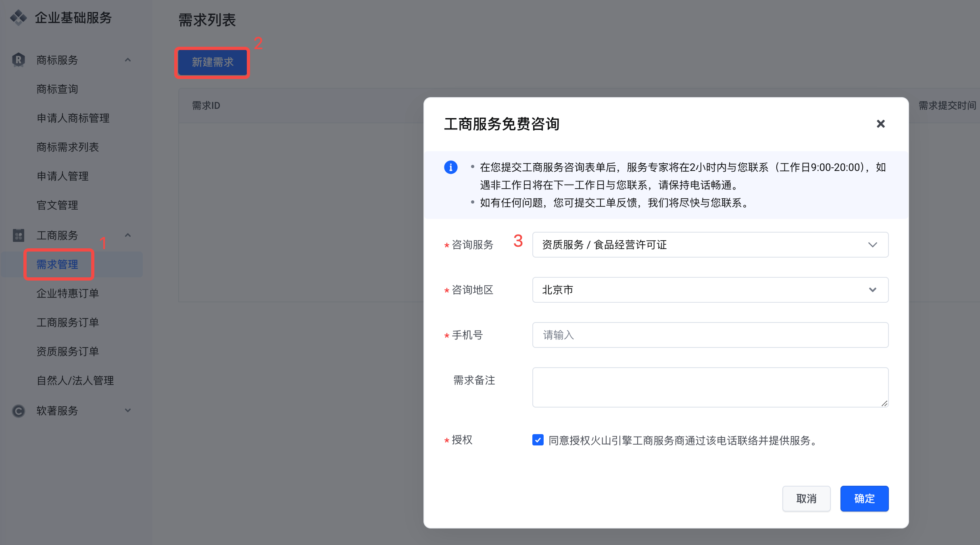Toggle the 同意授权 authorization checkbox

pyautogui.click(x=538, y=440)
